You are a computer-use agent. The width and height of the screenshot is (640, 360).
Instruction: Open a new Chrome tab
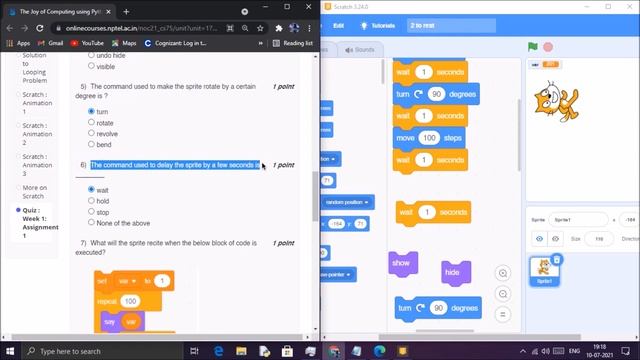click(126, 12)
